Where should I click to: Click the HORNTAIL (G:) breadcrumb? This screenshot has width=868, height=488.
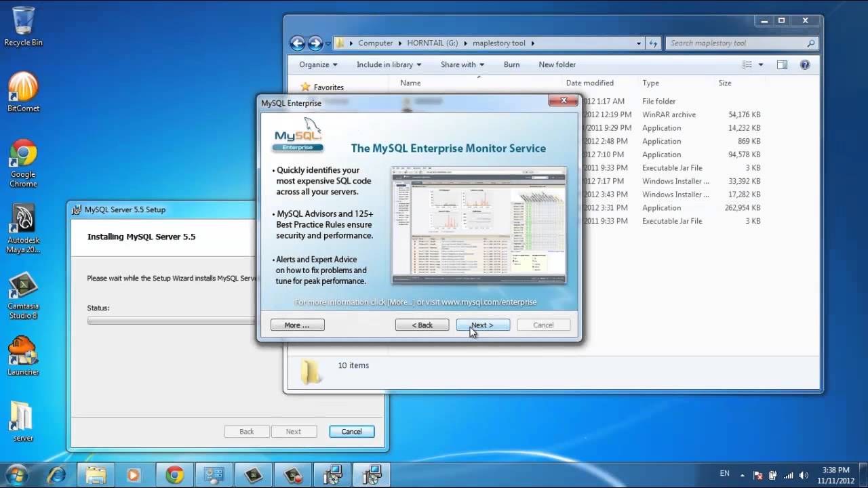pos(433,43)
